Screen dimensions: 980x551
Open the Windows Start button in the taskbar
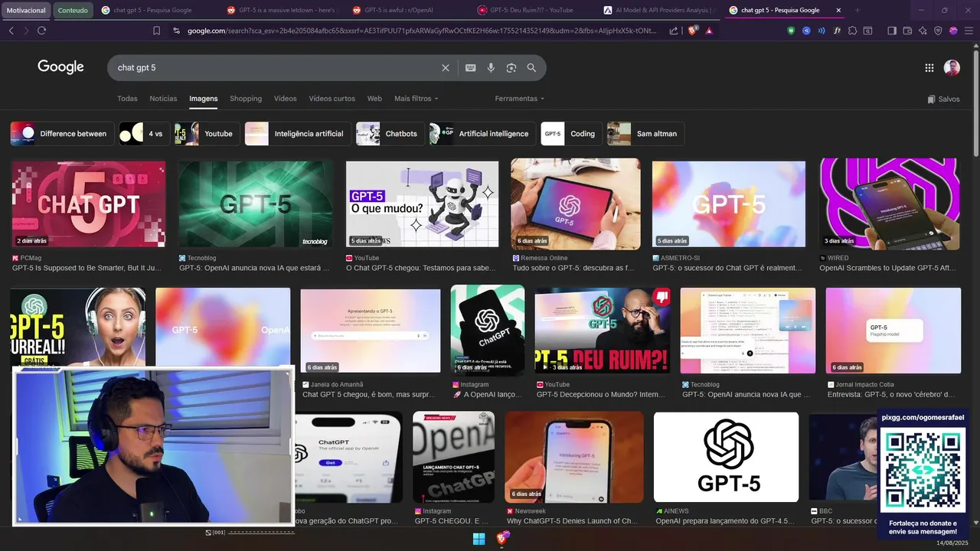tap(479, 539)
